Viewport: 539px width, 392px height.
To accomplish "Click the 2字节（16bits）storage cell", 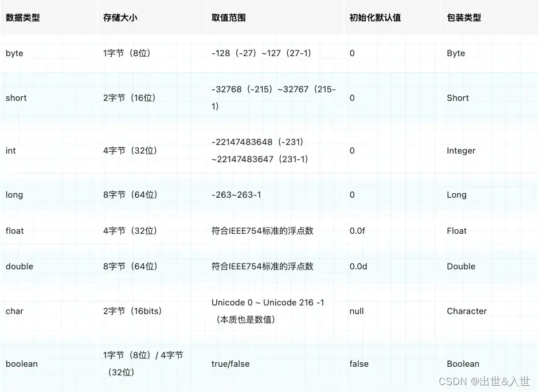I will click(132, 311).
